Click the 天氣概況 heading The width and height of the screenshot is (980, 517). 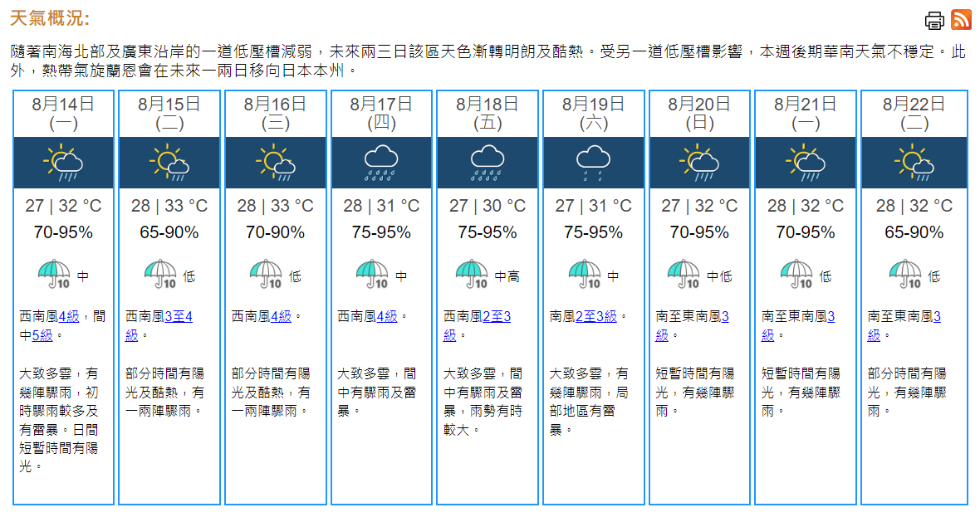click(50, 19)
